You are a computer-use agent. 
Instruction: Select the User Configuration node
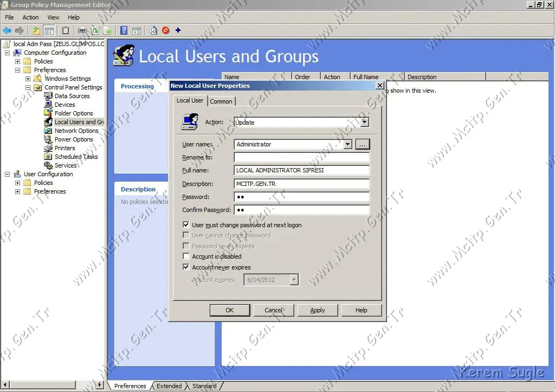48,174
